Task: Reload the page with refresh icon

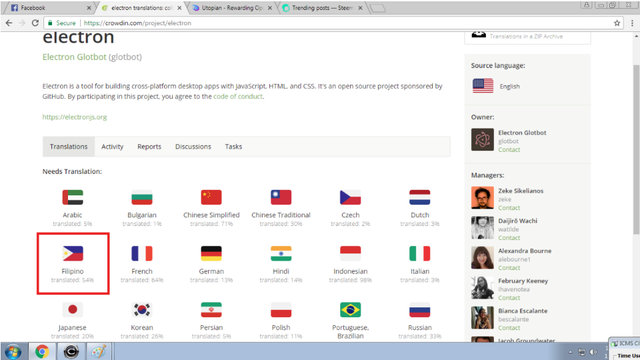Action: [x=35, y=23]
